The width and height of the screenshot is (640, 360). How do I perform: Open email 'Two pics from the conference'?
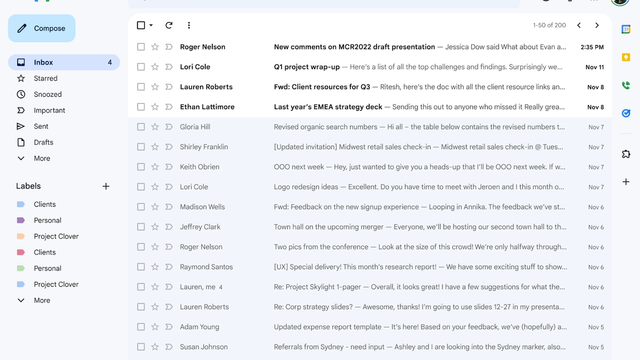(x=370, y=247)
